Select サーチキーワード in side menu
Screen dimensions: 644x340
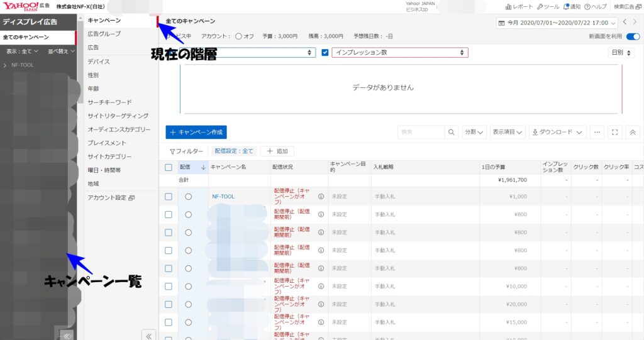(109, 102)
